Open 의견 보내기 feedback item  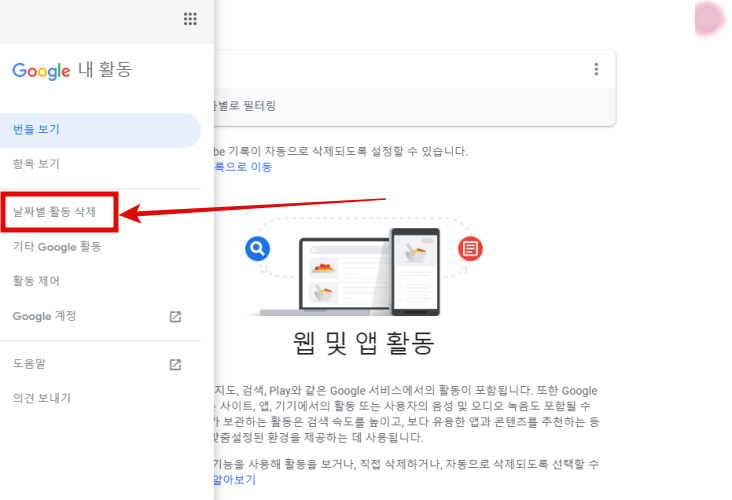[100, 398]
